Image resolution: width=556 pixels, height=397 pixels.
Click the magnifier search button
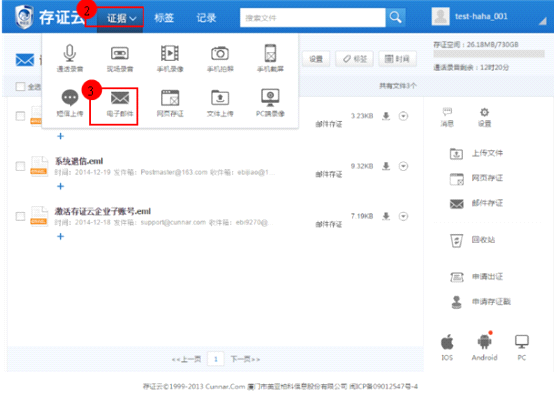[x=395, y=17]
